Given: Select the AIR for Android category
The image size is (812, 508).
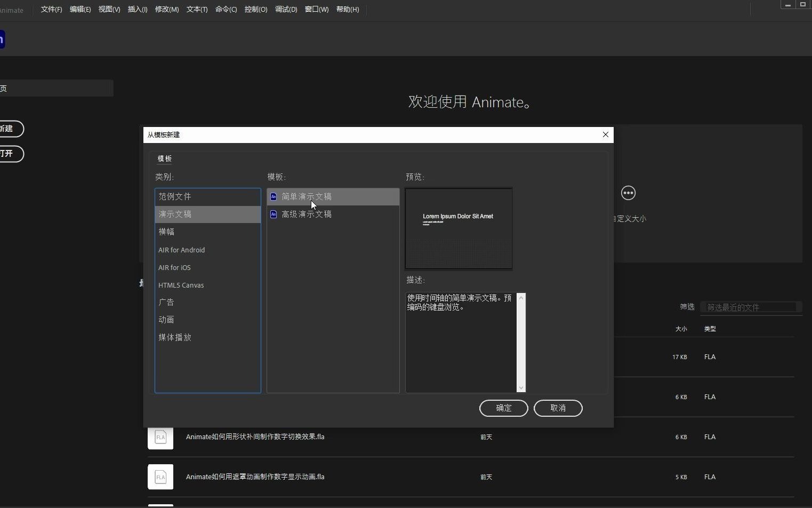Looking at the screenshot, I should tap(182, 250).
